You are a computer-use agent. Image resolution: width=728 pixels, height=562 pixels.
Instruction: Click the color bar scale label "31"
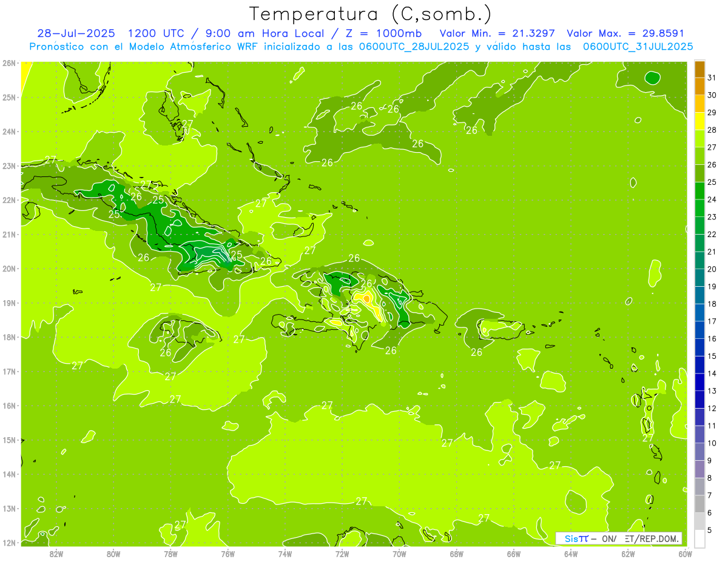(x=712, y=78)
